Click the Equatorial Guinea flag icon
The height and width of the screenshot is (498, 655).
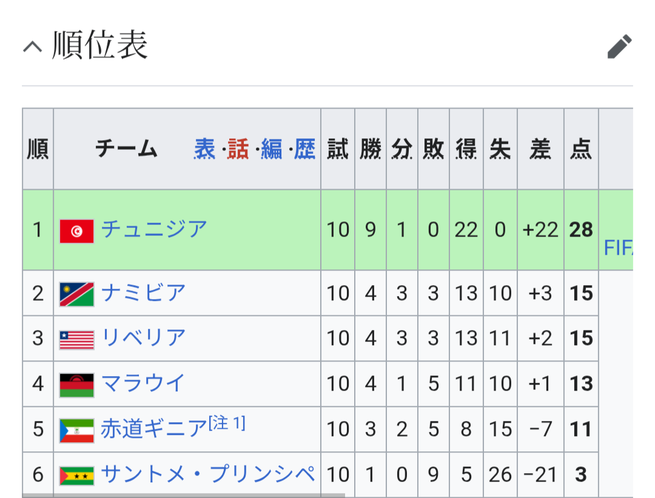pos(76,430)
